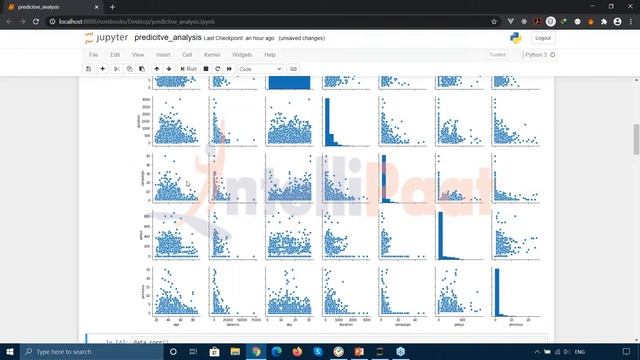The height and width of the screenshot is (360, 640).
Task: Click the Type here to search box
Action: coord(92,351)
